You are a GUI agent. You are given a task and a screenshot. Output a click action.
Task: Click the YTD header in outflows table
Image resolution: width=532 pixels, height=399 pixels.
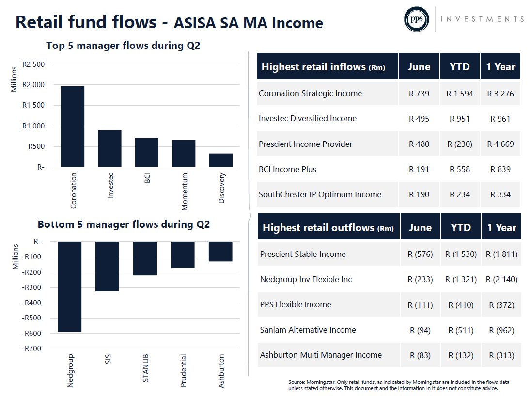461,227
